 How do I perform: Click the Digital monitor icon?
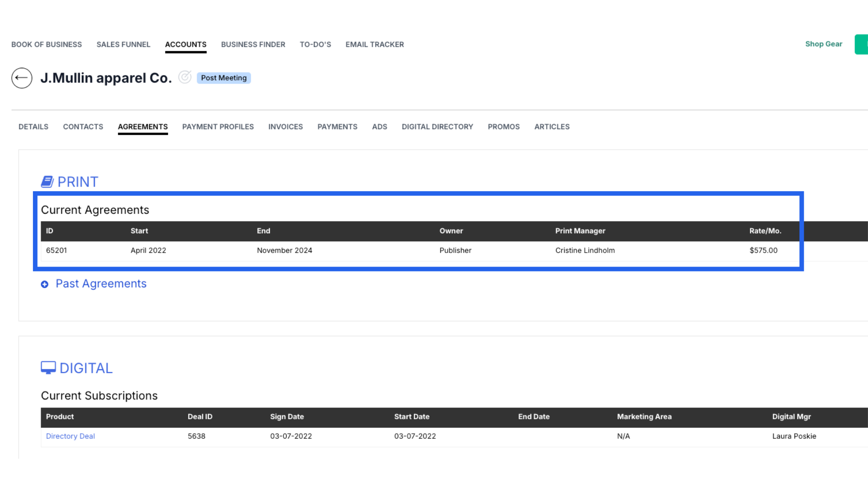48,368
